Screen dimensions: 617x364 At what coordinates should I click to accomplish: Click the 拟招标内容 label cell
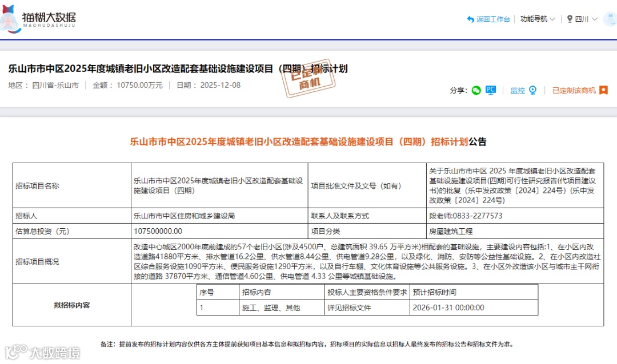pos(71,305)
